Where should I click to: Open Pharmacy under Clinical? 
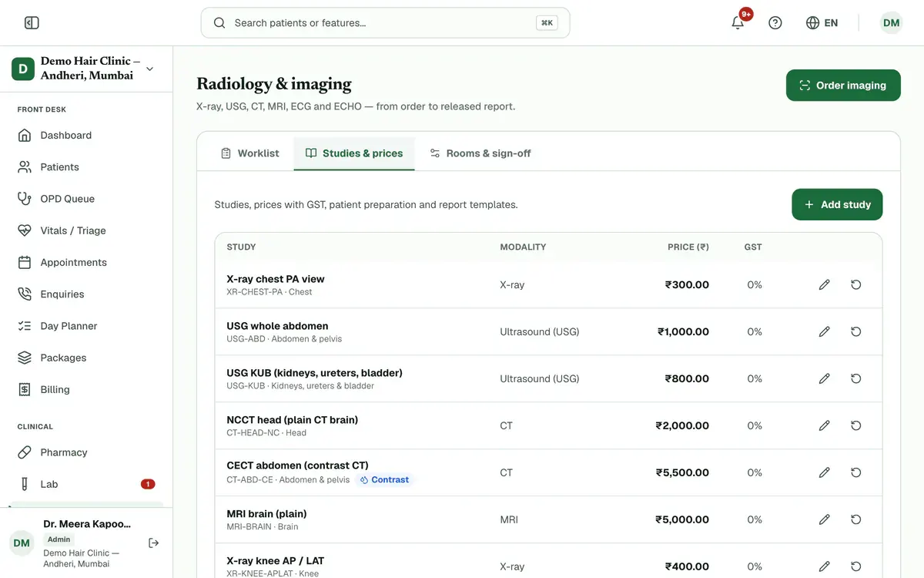(x=86, y=452)
